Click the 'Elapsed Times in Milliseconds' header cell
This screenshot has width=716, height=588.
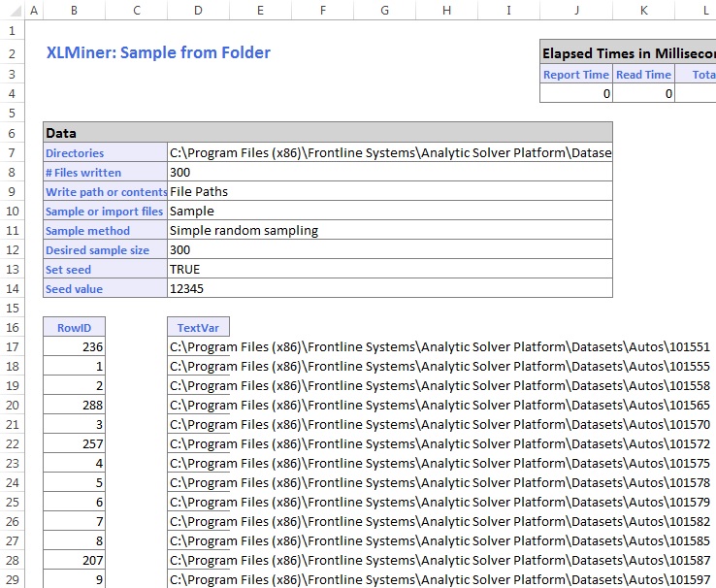tap(627, 53)
